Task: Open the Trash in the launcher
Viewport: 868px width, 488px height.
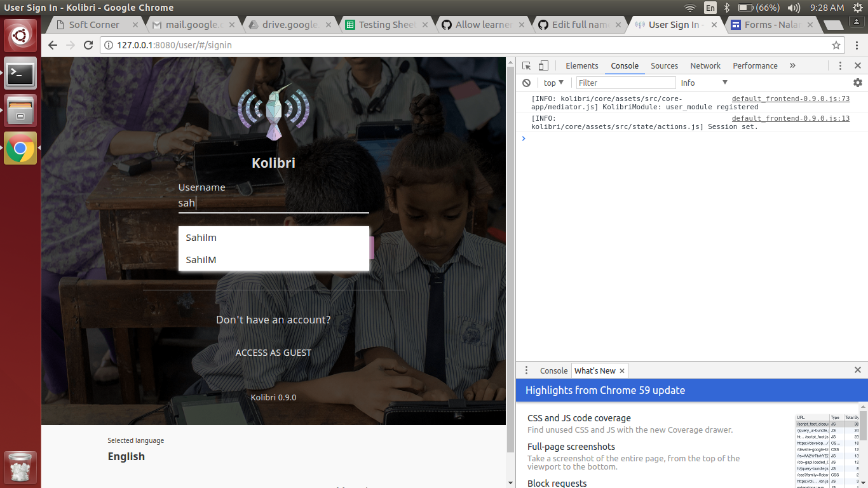Action: (20, 467)
